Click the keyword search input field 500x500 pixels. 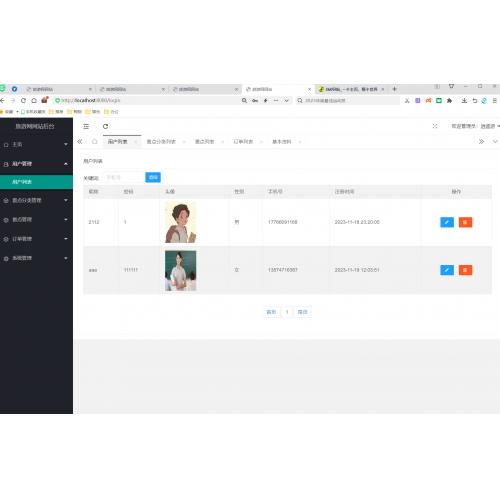point(123,177)
